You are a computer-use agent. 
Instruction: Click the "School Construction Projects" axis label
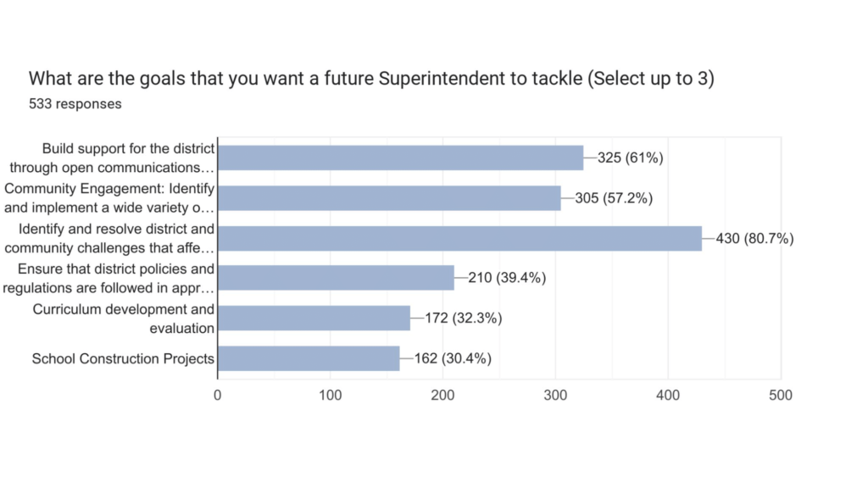click(123, 358)
